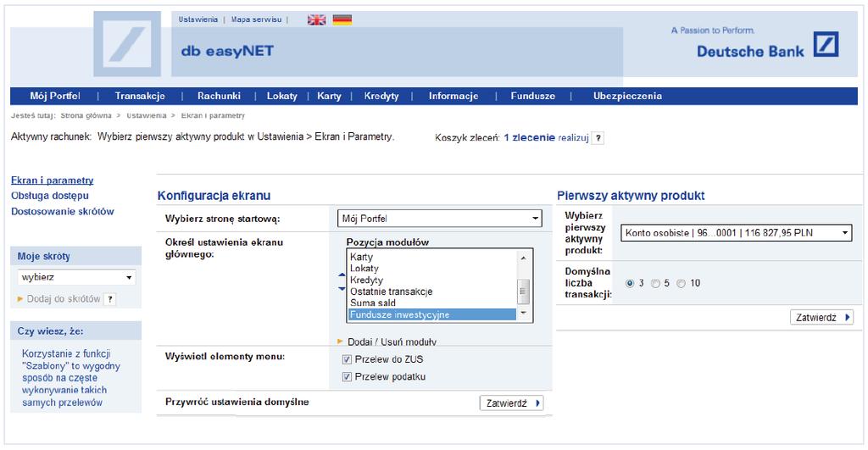Click module list scrollbar down arrow
868x450 pixels.
(x=524, y=314)
